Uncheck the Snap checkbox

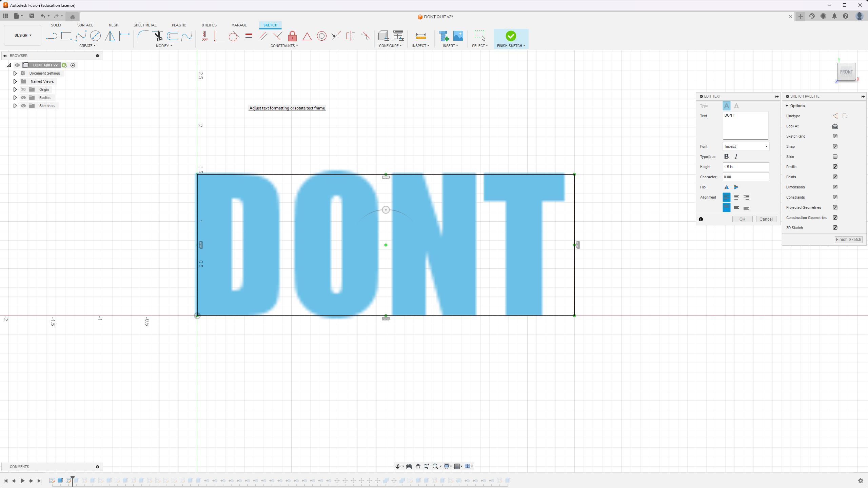coord(835,146)
